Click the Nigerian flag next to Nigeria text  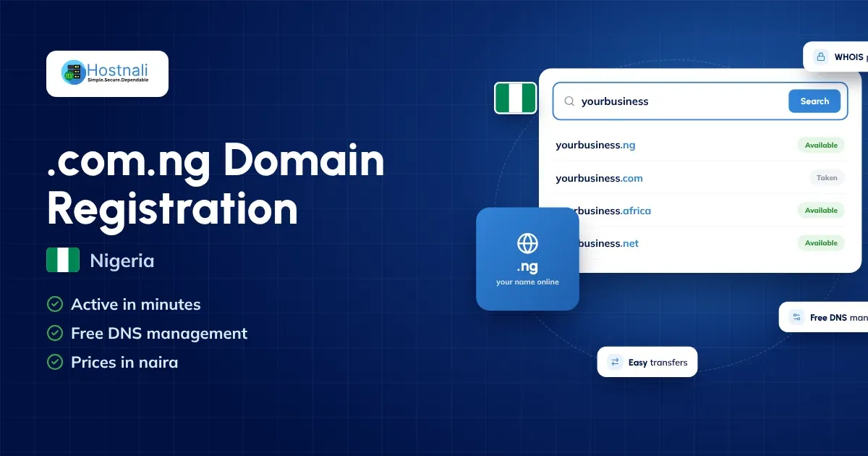[63, 260]
